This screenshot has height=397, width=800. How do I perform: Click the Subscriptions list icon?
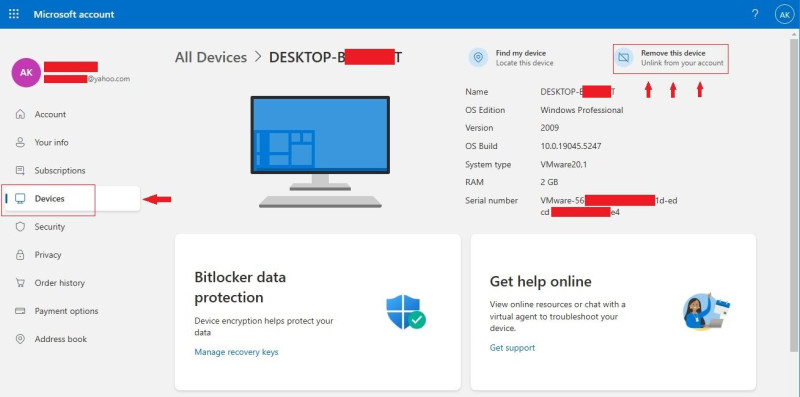click(20, 170)
